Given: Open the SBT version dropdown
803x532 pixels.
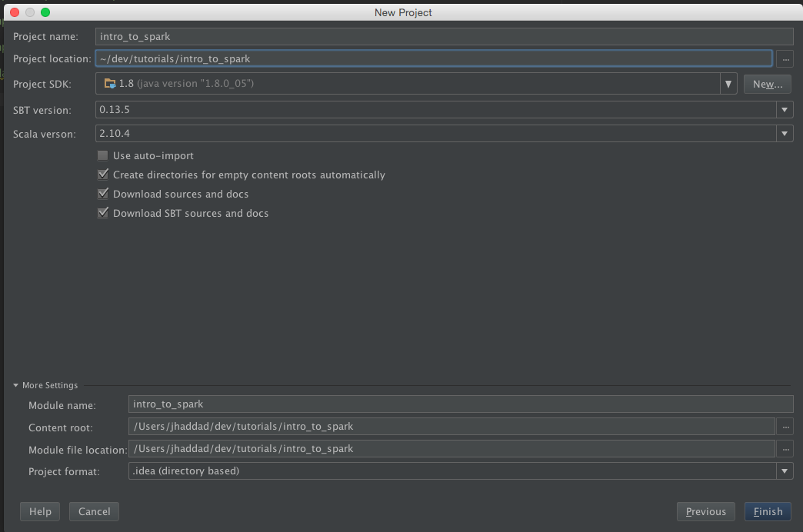Looking at the screenshot, I should tap(784, 110).
